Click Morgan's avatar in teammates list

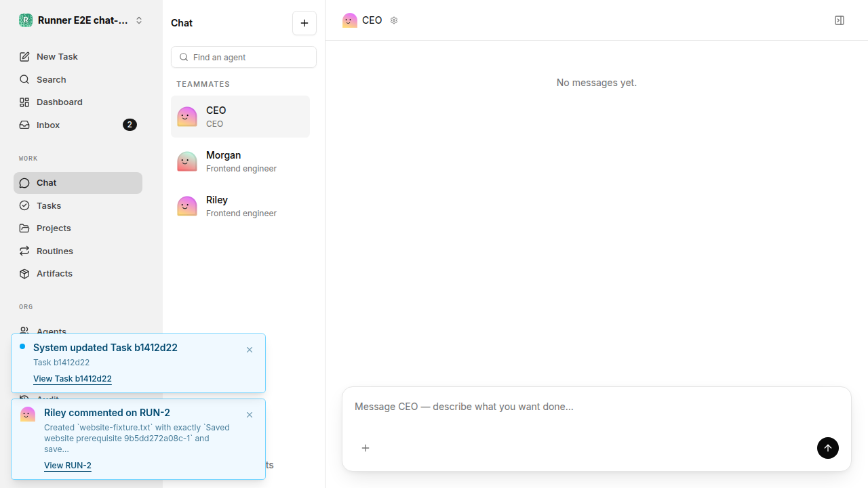tap(187, 161)
